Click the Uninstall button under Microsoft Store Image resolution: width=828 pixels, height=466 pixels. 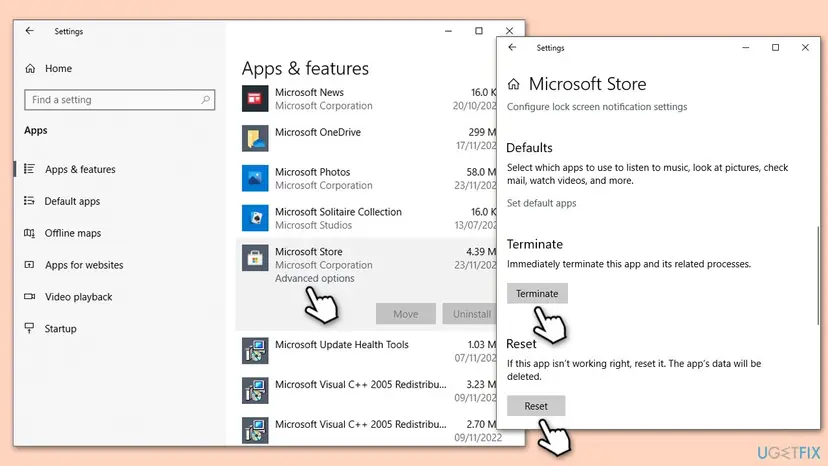click(x=470, y=314)
